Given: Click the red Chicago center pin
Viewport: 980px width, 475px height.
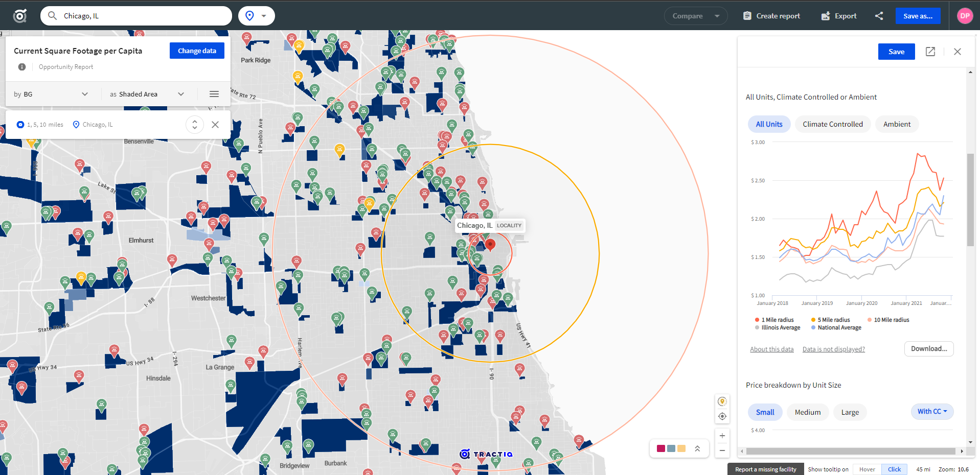Looking at the screenshot, I should pyautogui.click(x=490, y=245).
